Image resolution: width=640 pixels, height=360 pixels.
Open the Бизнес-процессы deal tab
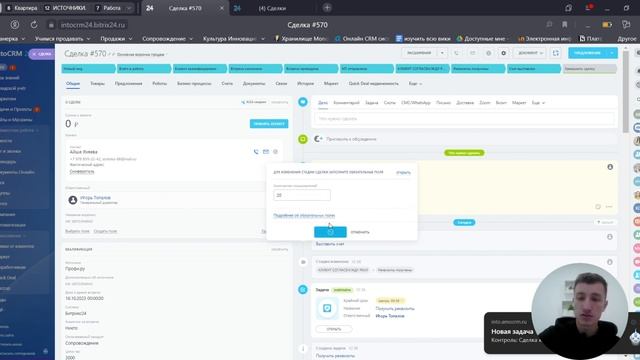(194, 83)
